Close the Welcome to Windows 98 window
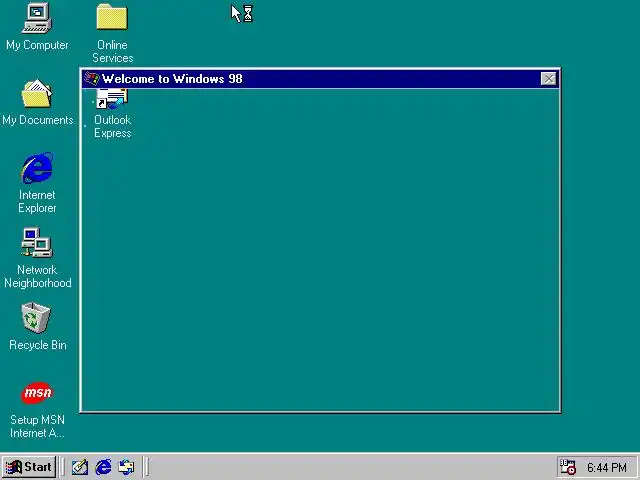The image size is (640, 480). (549, 78)
